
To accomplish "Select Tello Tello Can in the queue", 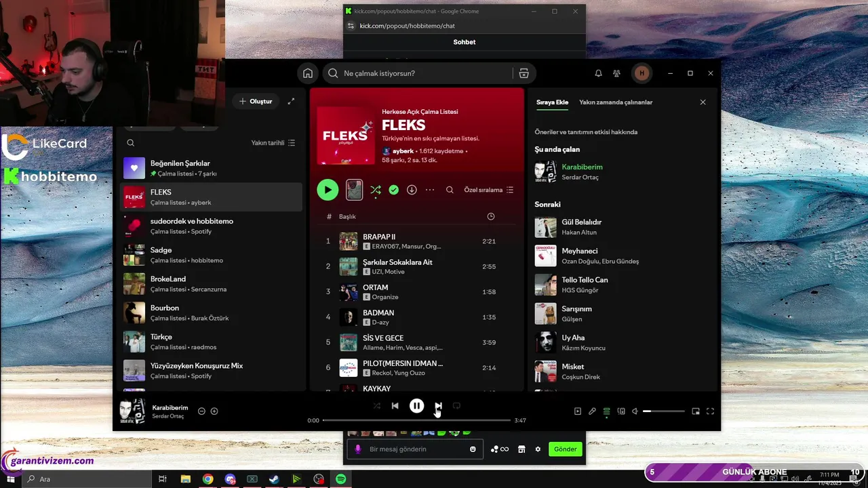I will point(620,285).
